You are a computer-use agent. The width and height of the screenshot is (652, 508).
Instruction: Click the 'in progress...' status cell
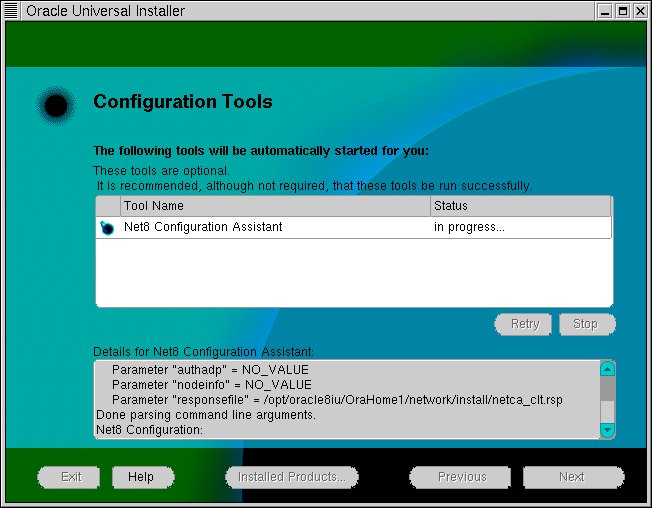click(469, 228)
